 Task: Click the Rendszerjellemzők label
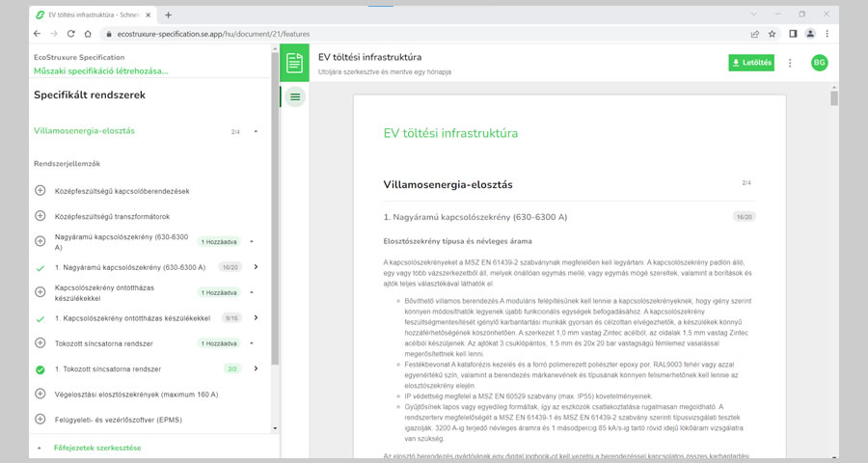(x=67, y=163)
